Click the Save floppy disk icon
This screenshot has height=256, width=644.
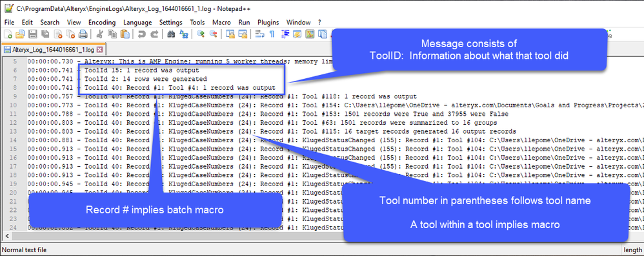(33, 34)
